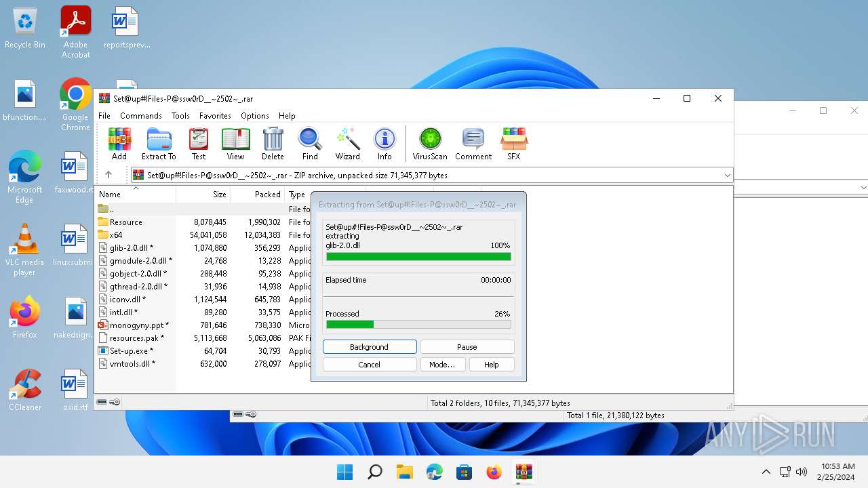The width and height of the screenshot is (868, 488).
Task: Open File Explorer from taskbar
Action: (405, 472)
